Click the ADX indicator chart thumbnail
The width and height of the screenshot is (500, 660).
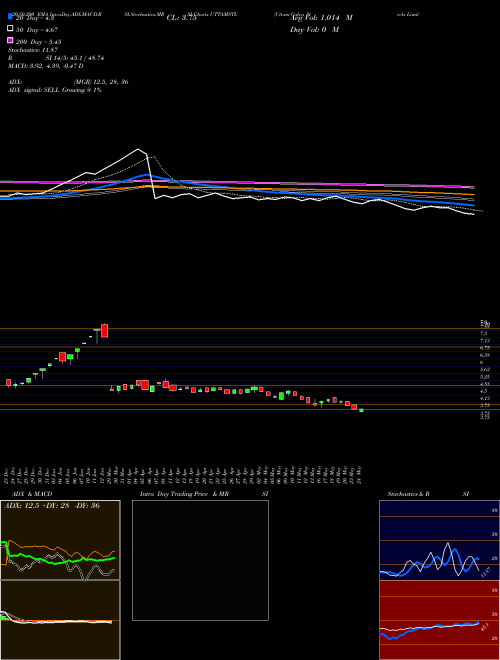click(60, 540)
